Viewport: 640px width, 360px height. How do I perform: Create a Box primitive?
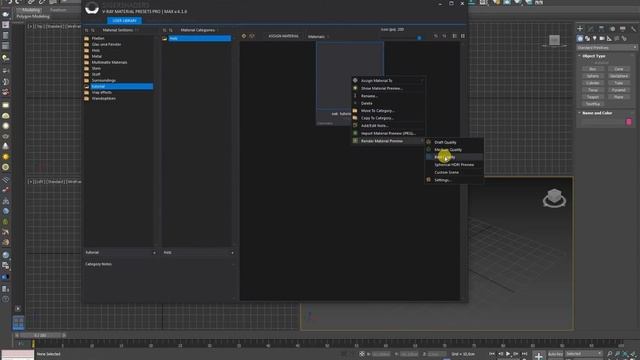coord(593,69)
